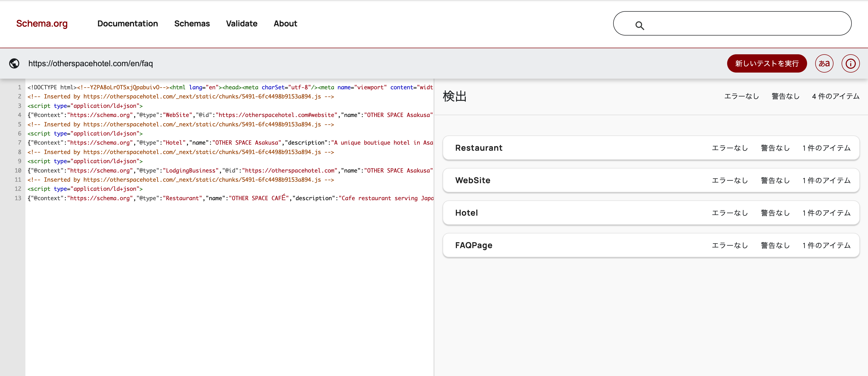Click script tag on code line 6
Screen dimensions: 868x376
coord(85,133)
